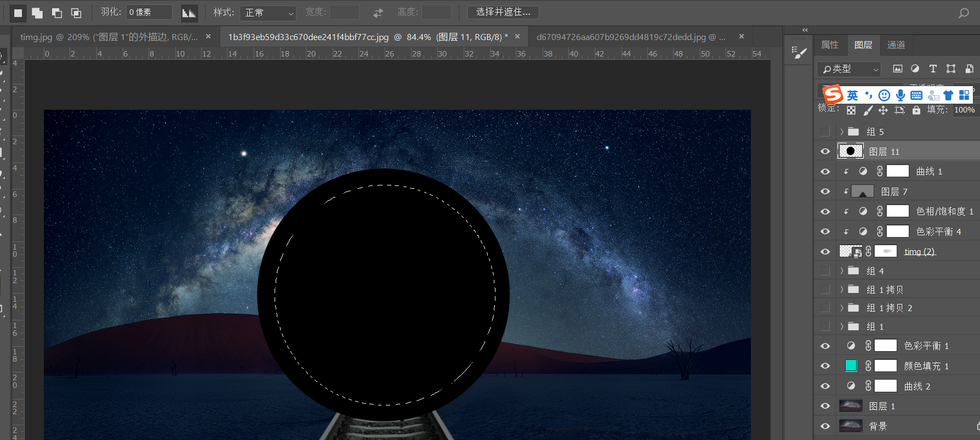Image resolution: width=980 pixels, height=440 pixels.
Task: Hide the 曲线 1 adjustment layer
Action: point(825,171)
